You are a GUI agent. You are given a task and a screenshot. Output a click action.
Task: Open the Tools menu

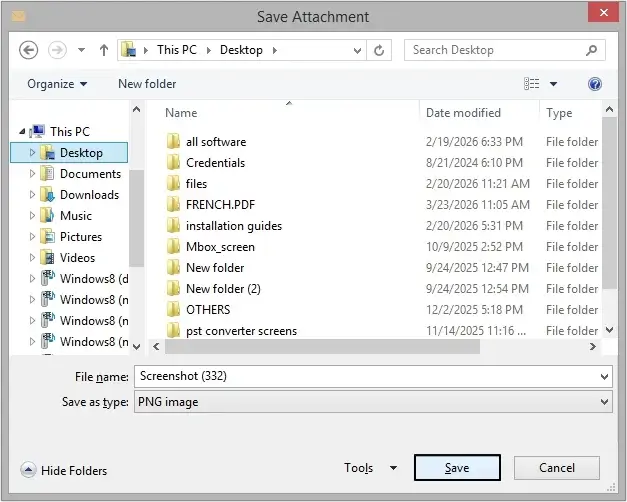(369, 468)
